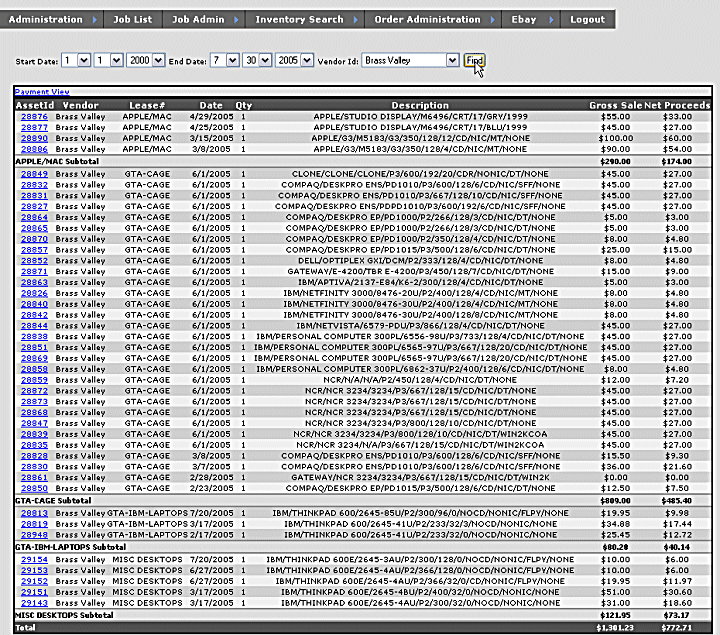Open asset 28835 link

coord(34,445)
